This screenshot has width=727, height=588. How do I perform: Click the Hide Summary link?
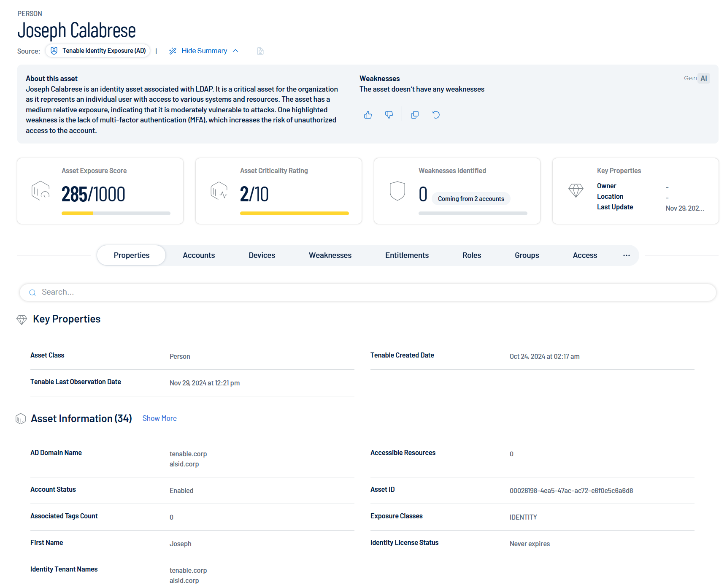point(204,51)
